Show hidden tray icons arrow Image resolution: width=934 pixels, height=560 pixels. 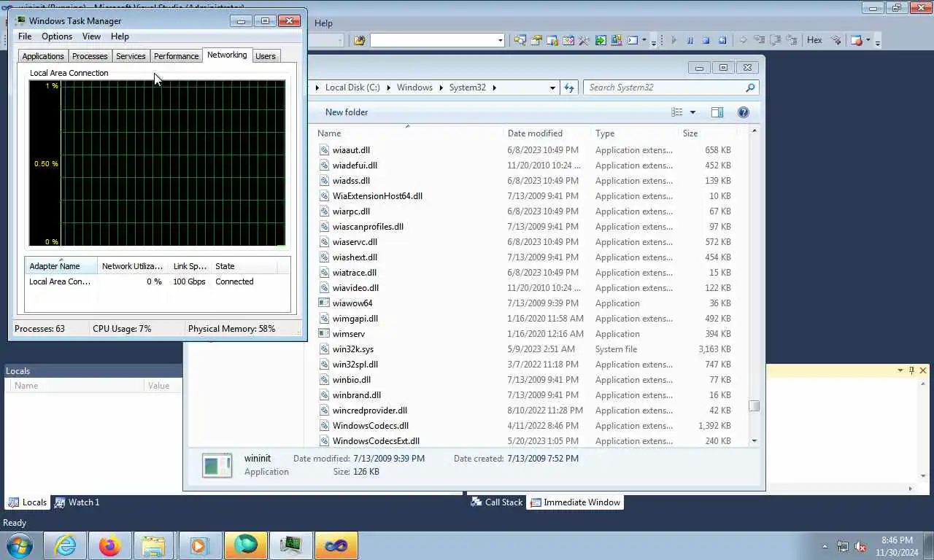point(825,546)
